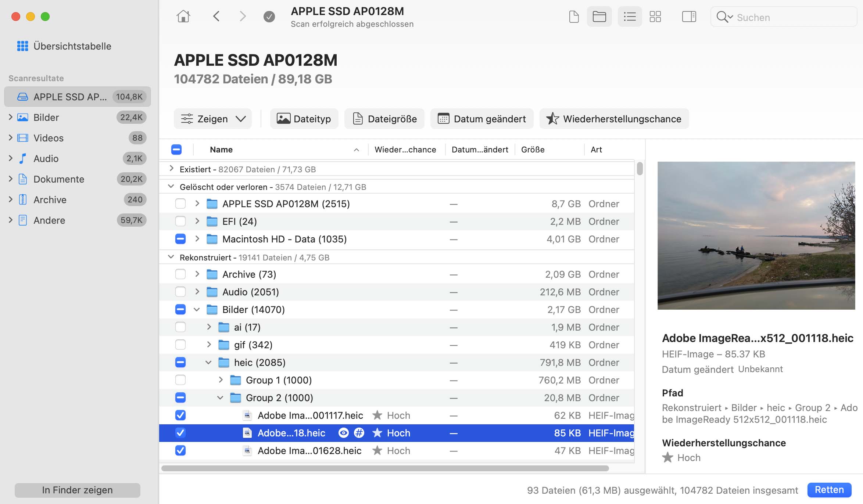Click Retten button to recover files
The width and height of the screenshot is (863, 504).
(832, 490)
